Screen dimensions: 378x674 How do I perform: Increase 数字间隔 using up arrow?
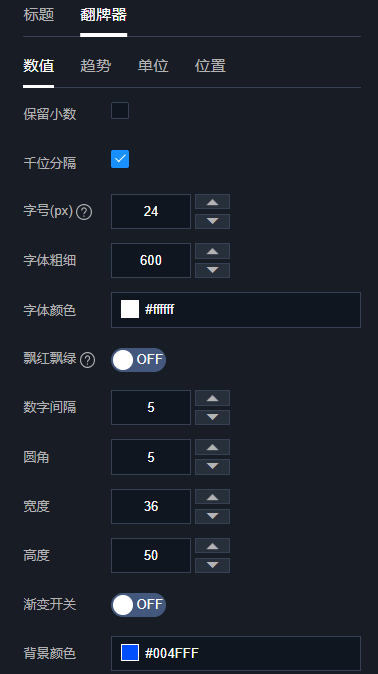coord(212,398)
